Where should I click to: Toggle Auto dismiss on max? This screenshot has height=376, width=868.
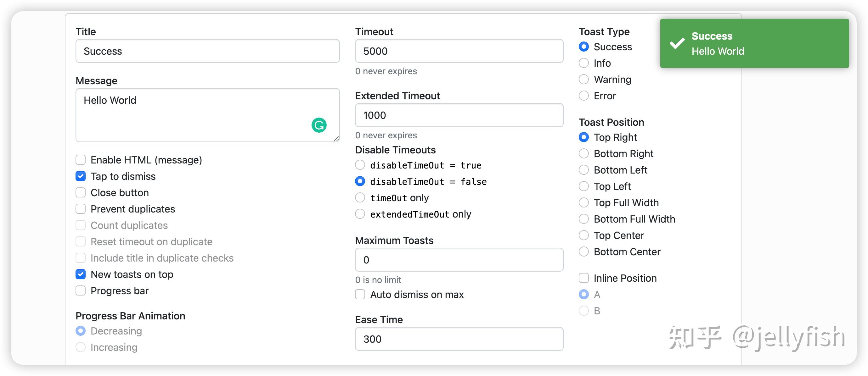(x=360, y=295)
